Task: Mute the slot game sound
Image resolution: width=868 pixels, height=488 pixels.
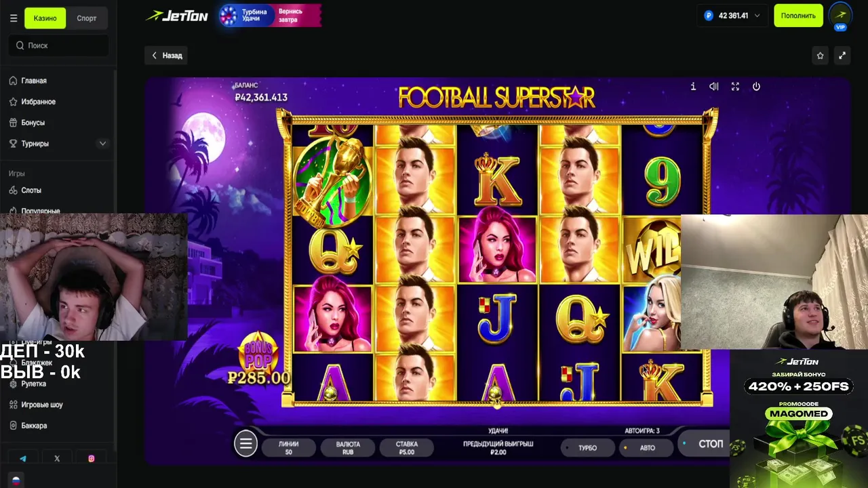Action: [x=714, y=87]
